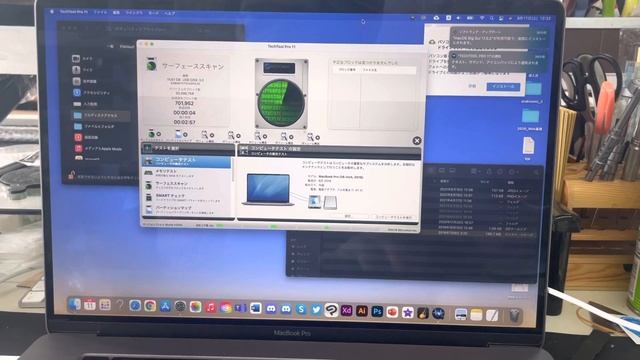Open the ファイル menu
This screenshot has width=640, height=360.
[100, 12]
